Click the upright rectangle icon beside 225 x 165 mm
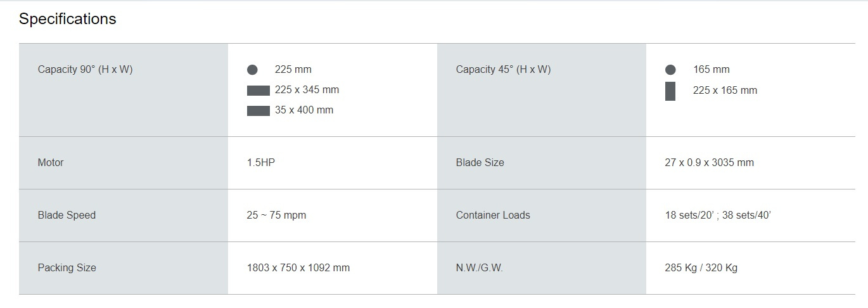Screen dimensions: 868x308 (670, 91)
